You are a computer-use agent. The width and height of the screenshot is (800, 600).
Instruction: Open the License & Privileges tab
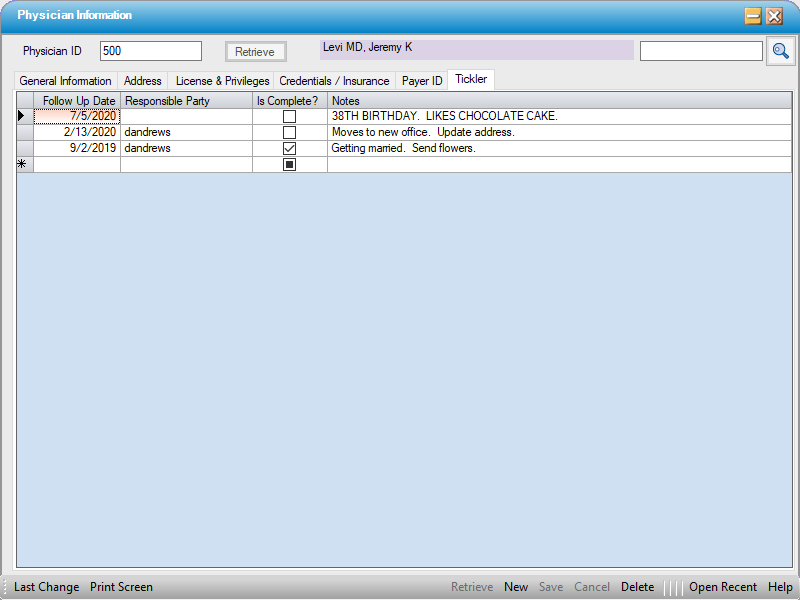coord(222,81)
